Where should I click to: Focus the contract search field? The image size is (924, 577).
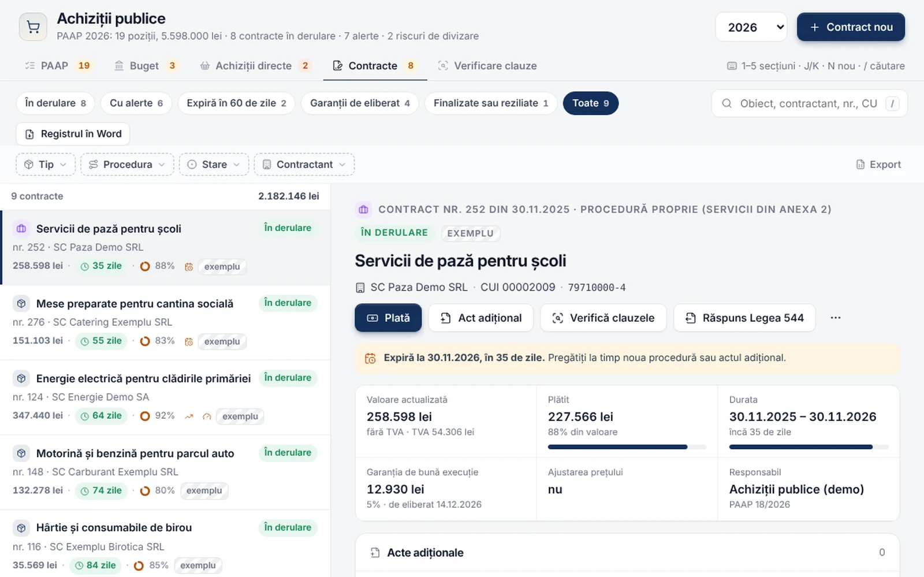pos(809,103)
